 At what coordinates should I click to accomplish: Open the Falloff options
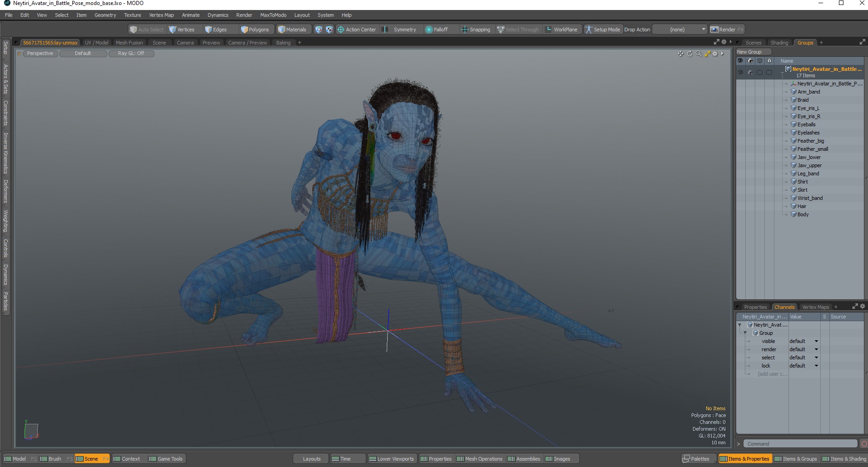point(437,30)
